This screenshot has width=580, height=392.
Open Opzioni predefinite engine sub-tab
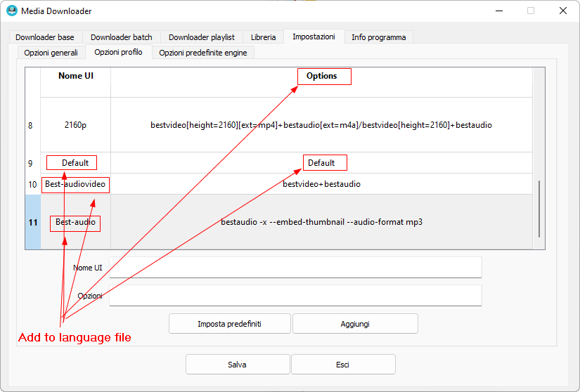click(x=203, y=53)
